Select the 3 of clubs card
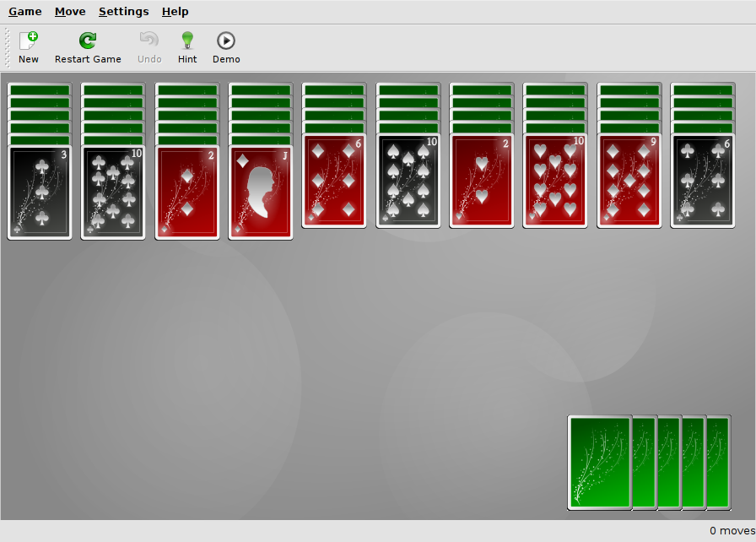The image size is (756, 542). [x=40, y=192]
